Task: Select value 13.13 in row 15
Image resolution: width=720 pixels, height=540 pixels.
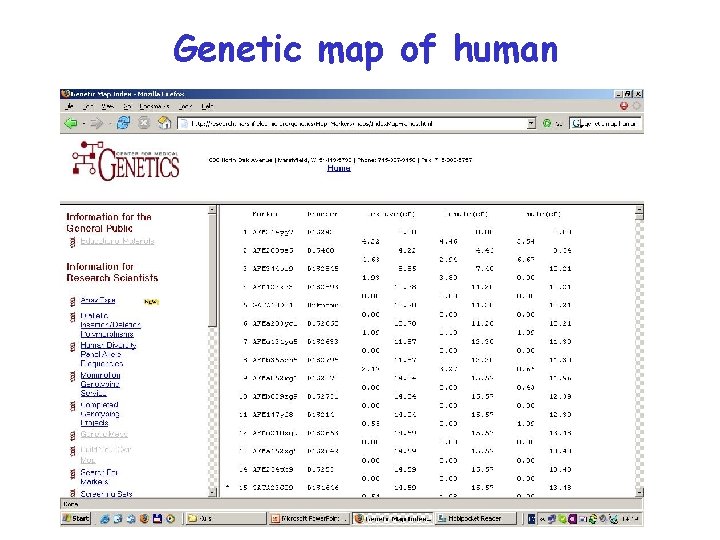Action: [x=560, y=487]
